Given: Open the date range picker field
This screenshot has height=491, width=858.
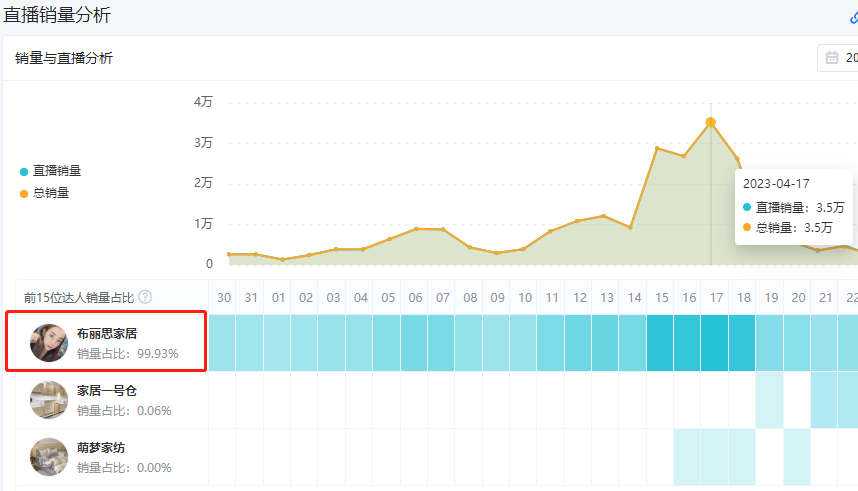Looking at the screenshot, I should point(840,58).
